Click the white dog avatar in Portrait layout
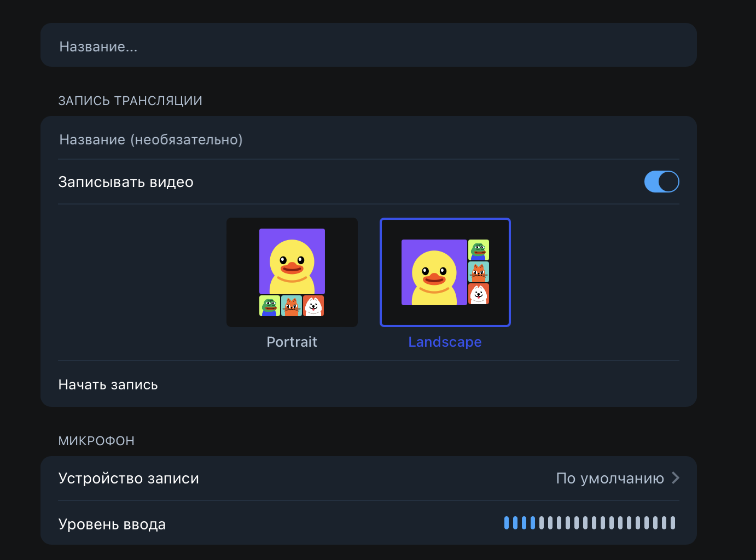The height and width of the screenshot is (560, 756). point(313,306)
